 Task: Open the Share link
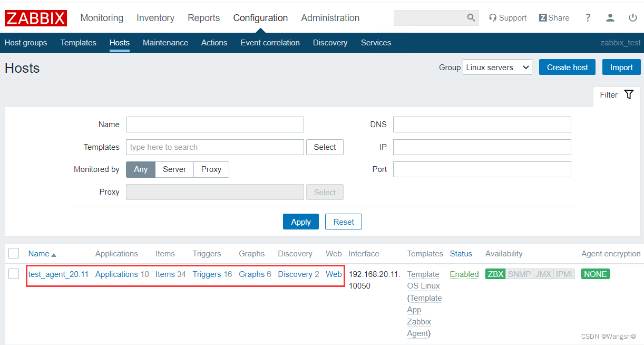[x=554, y=18]
